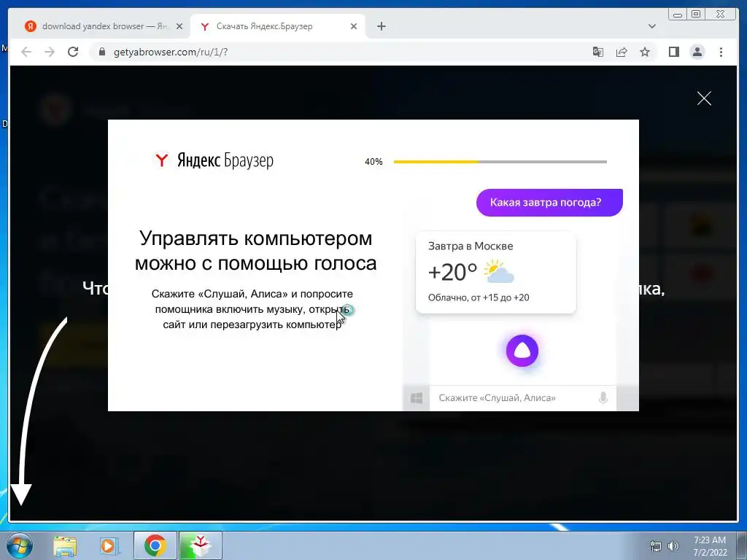Minimize the Chrome window

click(678, 15)
